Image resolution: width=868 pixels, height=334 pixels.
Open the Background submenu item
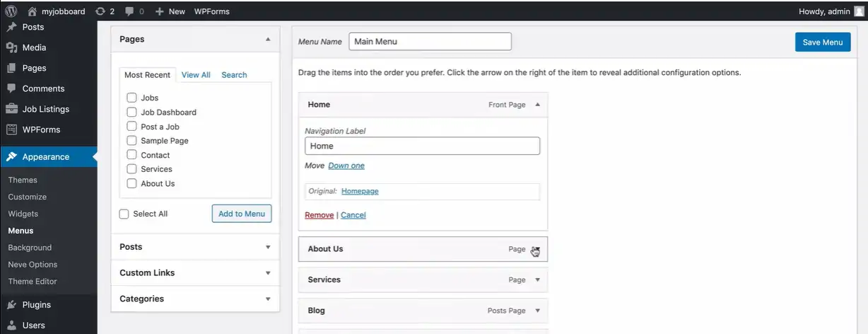pos(30,248)
